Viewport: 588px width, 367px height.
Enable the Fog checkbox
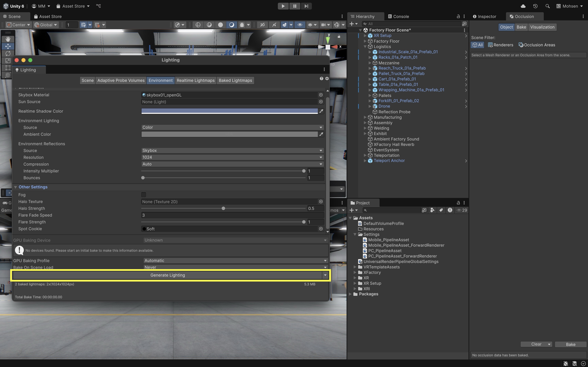pyautogui.click(x=144, y=195)
